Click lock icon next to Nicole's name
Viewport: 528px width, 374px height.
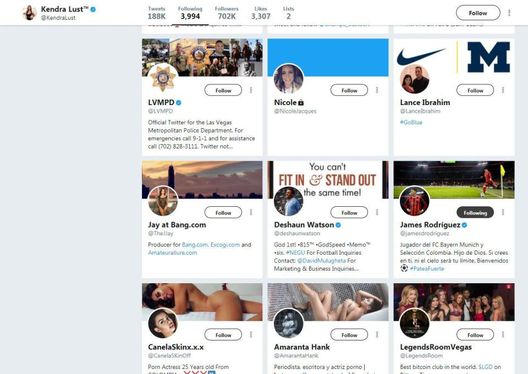(x=301, y=102)
